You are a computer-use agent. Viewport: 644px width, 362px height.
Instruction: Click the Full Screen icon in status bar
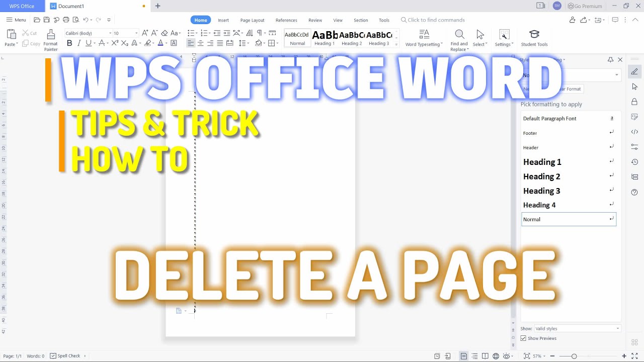(634, 356)
